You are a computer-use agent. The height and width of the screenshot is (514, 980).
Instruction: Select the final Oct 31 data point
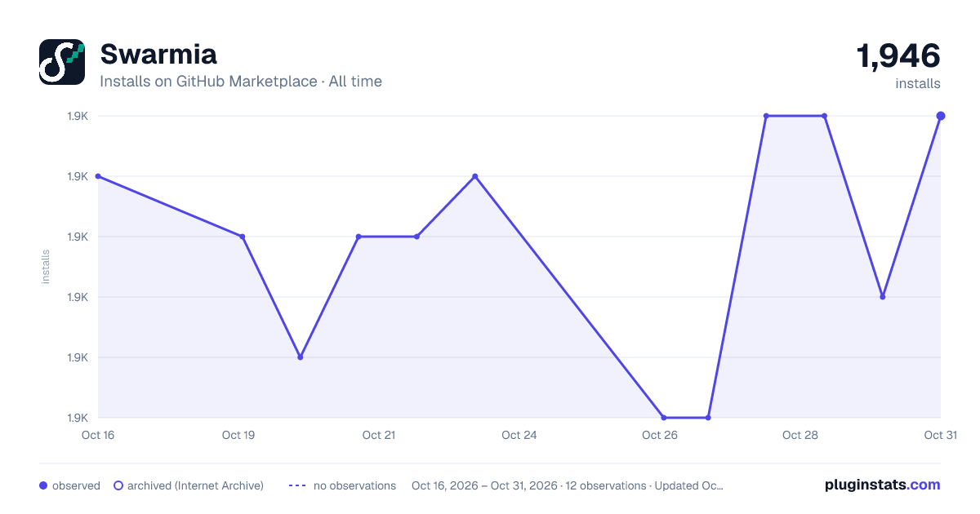pyautogui.click(x=941, y=116)
